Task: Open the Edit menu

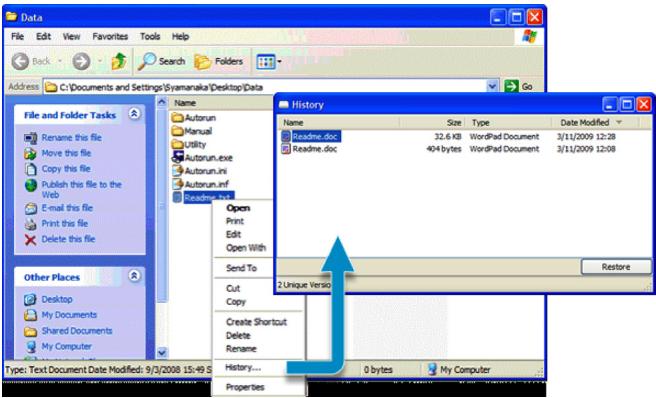Action: (44, 36)
